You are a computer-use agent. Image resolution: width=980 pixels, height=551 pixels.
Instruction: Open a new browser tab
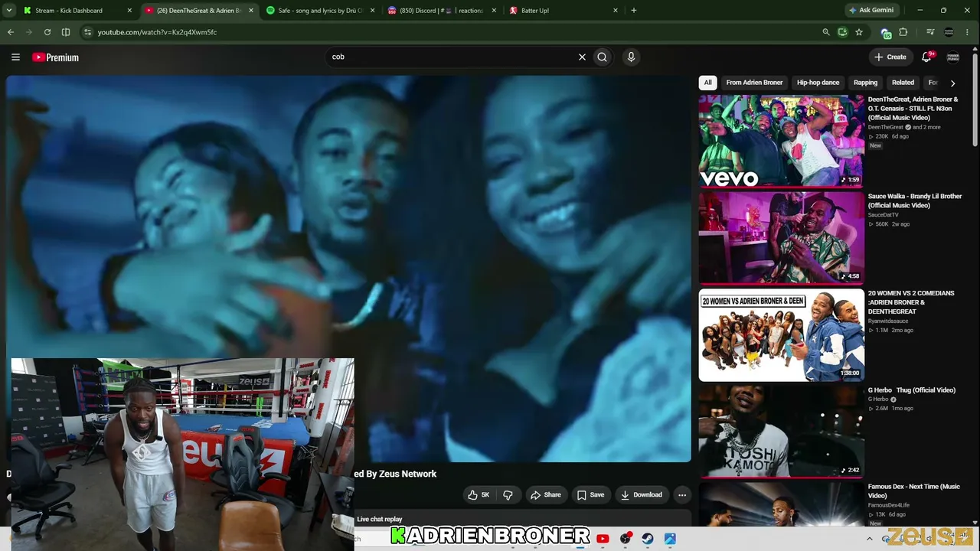634,11
